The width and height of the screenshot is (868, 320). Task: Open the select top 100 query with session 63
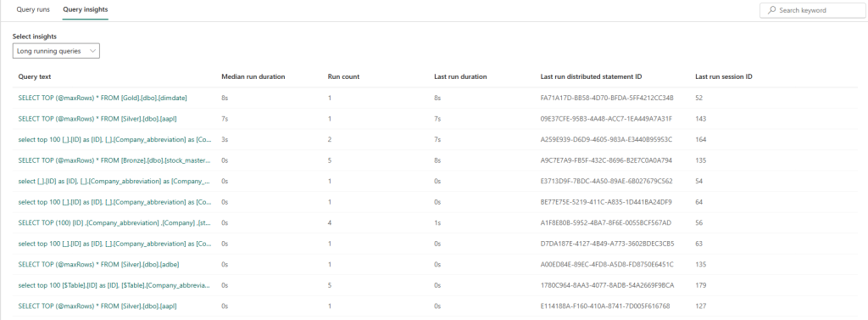click(x=114, y=244)
